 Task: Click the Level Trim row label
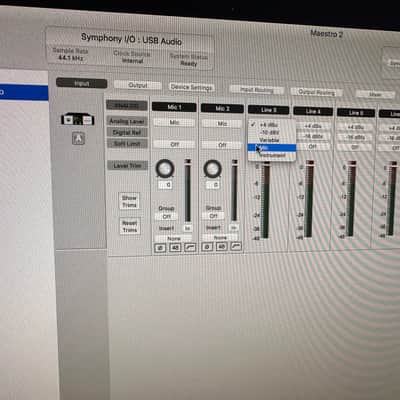pos(127,165)
